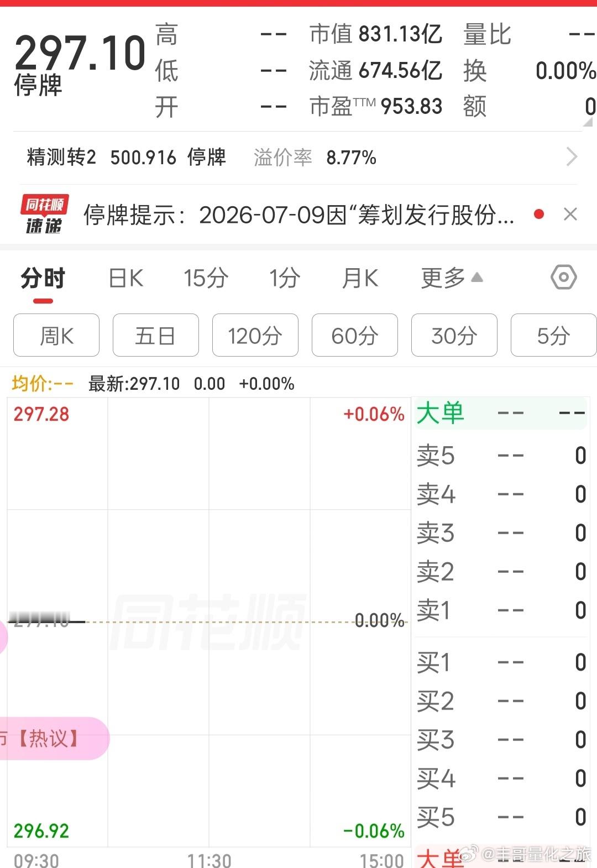597x868 pixels.
Task: Tap the 溢价率 8.77% value
Action: point(315,158)
